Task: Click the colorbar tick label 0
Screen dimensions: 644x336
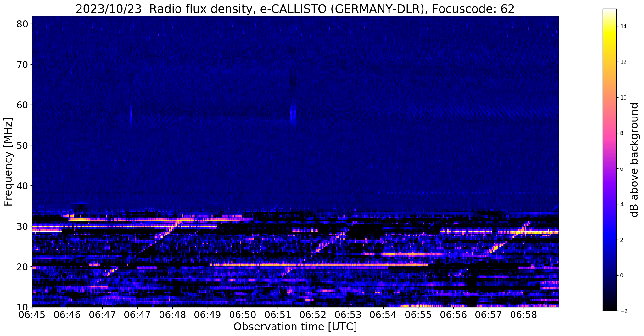Action: 621,276
